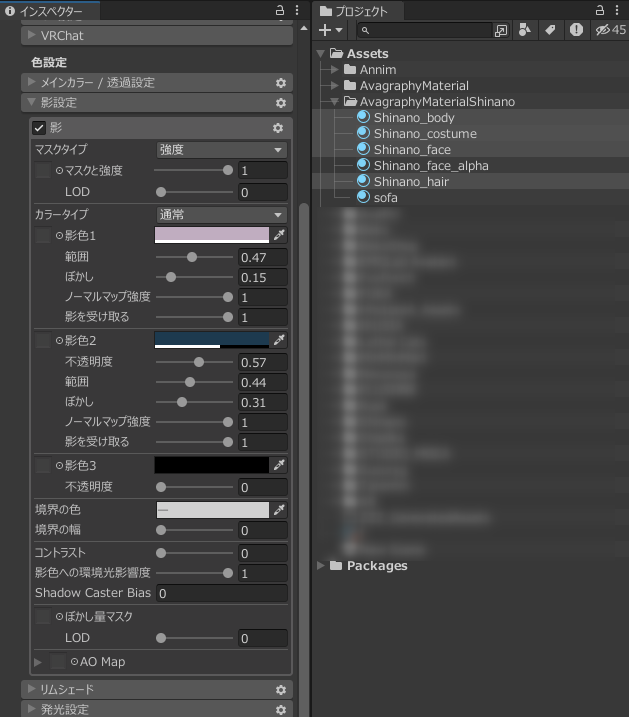The height and width of the screenshot is (717, 629).
Task: Search by import log type icon
Action: [x=576, y=30]
